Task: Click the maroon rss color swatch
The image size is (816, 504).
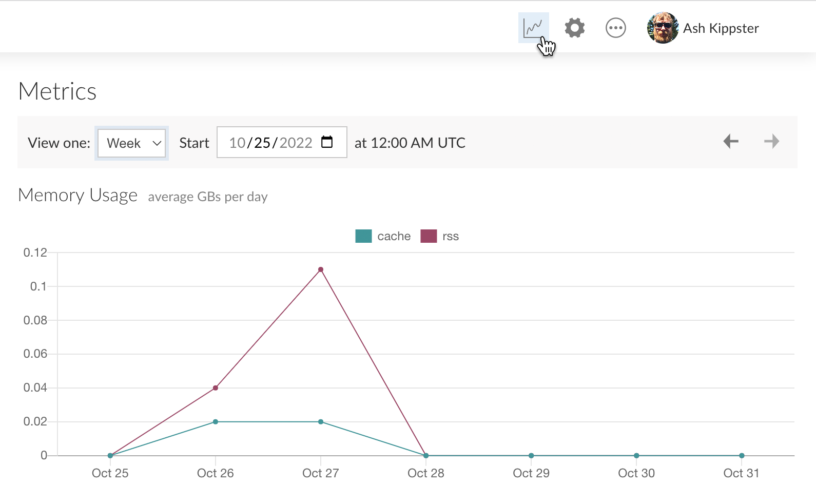Action: pyautogui.click(x=429, y=236)
